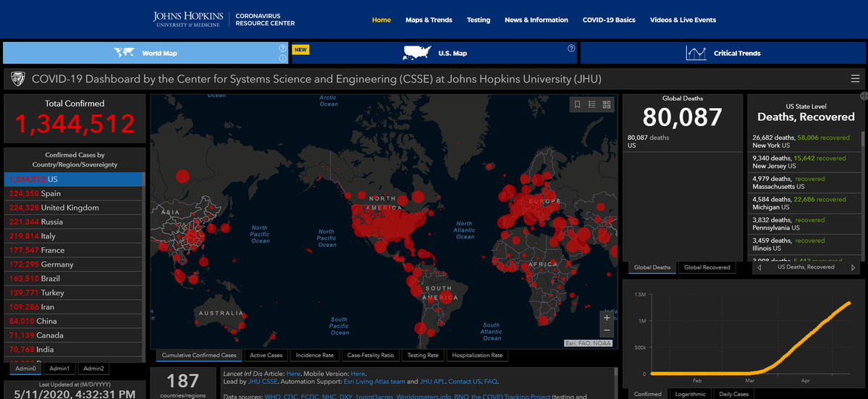
Task: Select Russia with 221,344 cases
Action: click(73, 222)
